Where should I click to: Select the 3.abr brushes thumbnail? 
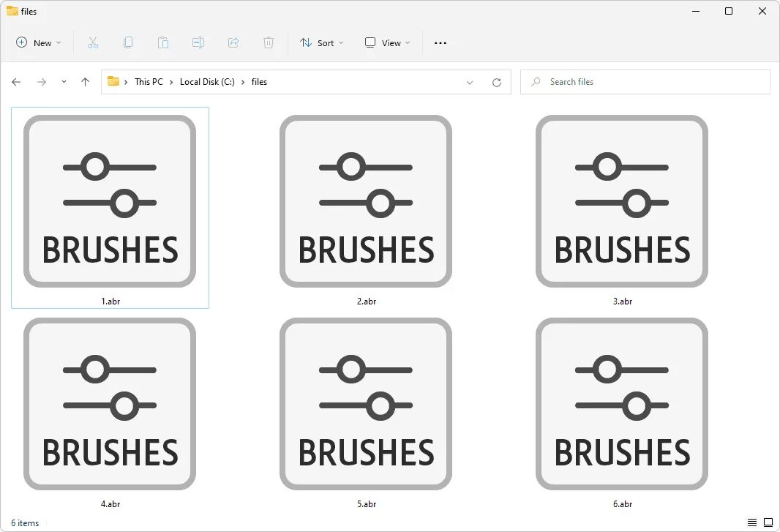click(622, 201)
